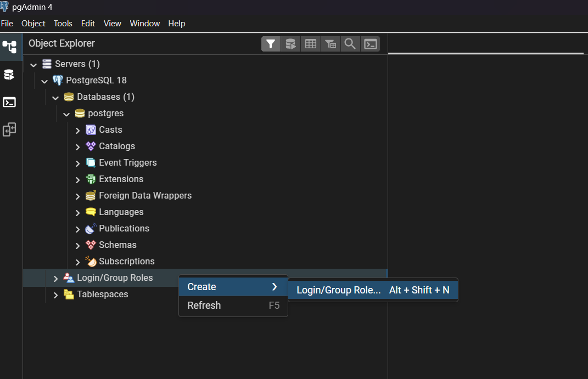This screenshot has height=379, width=588.
Task: Collapse the Databases (1) node
Action: pyautogui.click(x=55, y=98)
